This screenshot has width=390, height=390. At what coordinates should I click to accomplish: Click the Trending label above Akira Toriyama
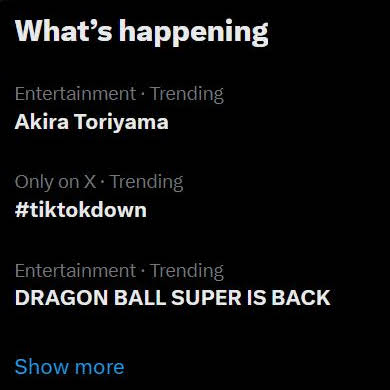tap(187, 94)
